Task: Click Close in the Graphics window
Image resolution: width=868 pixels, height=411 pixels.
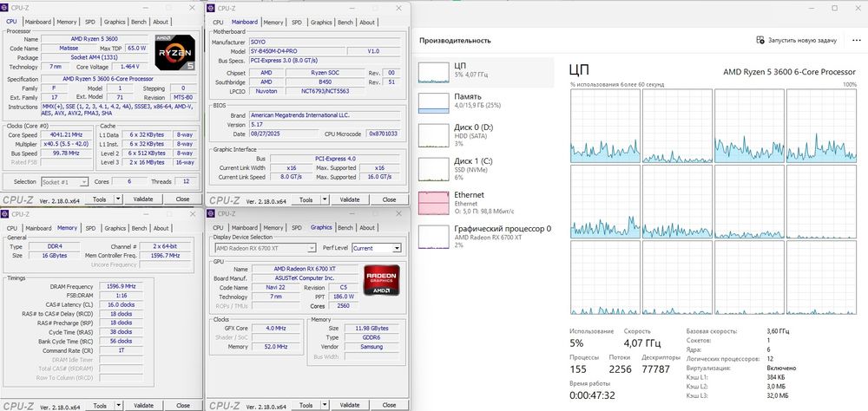Action: 389,405
